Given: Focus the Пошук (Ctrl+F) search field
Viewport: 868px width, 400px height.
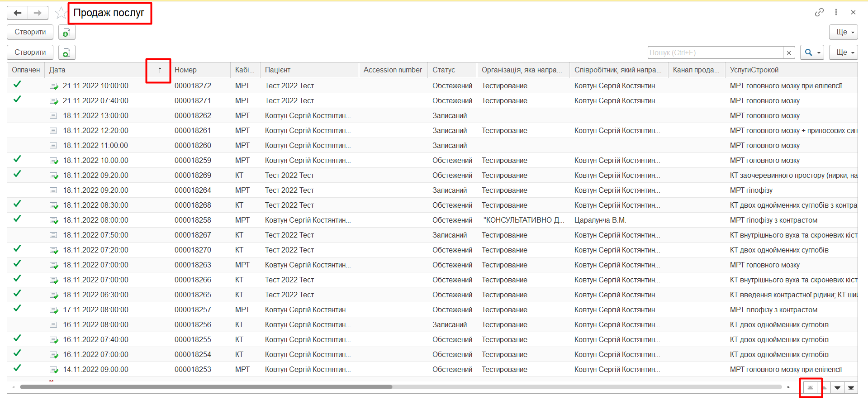Looking at the screenshot, I should [715, 52].
